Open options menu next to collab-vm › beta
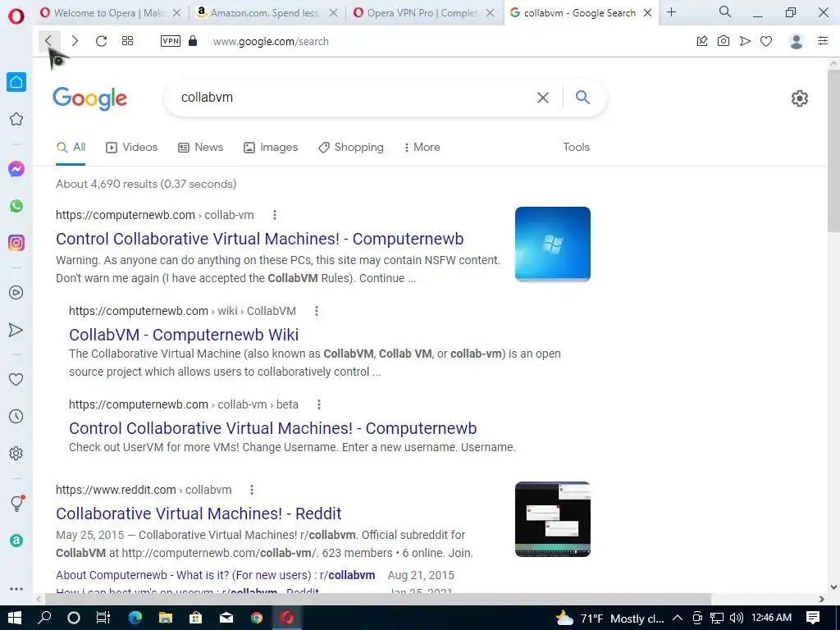The width and height of the screenshot is (840, 630). pyautogui.click(x=319, y=404)
